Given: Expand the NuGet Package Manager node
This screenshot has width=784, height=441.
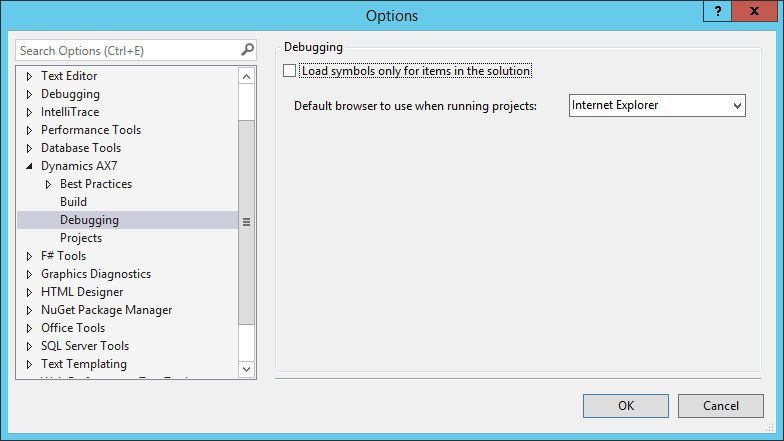Looking at the screenshot, I should point(29,310).
